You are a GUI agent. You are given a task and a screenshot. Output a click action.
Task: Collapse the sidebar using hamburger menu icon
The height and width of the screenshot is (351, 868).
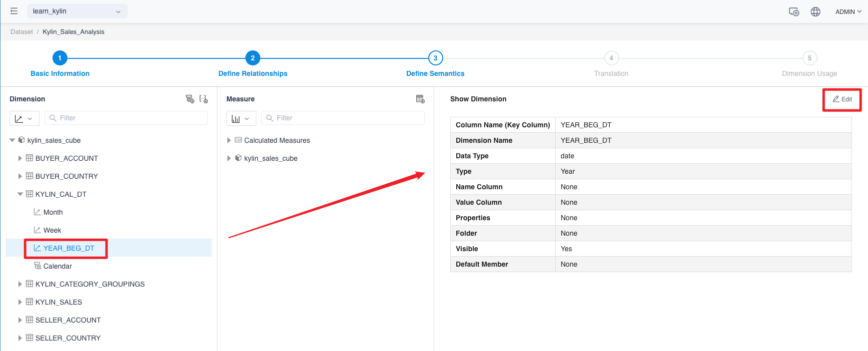pyautogui.click(x=14, y=11)
